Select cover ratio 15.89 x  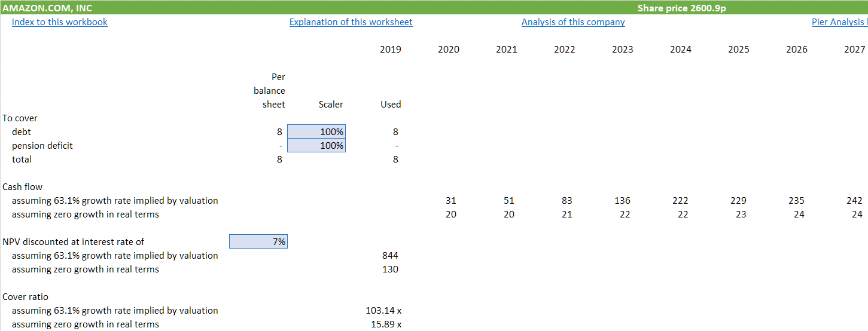click(x=386, y=324)
